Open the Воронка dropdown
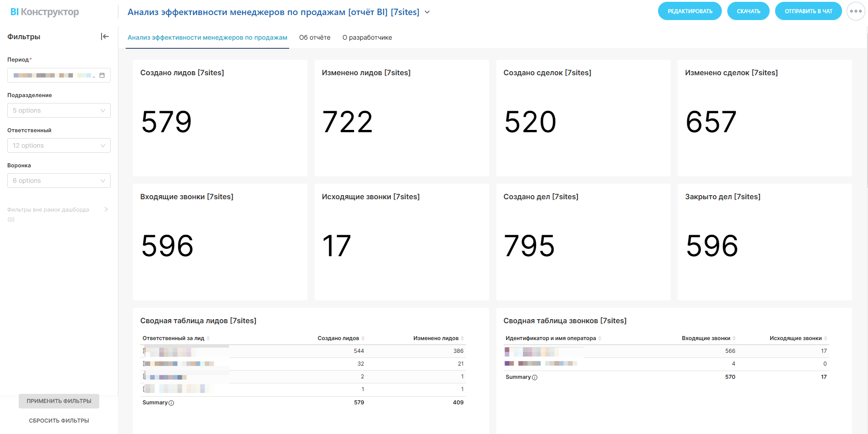Screen dimensions: 868x434 click(x=59, y=181)
